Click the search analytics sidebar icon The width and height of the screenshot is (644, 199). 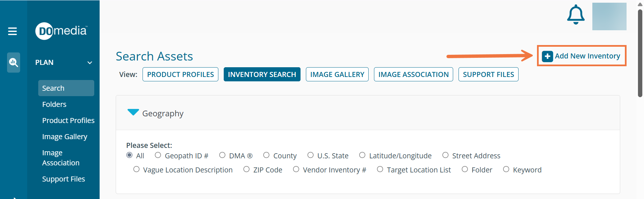(13, 62)
